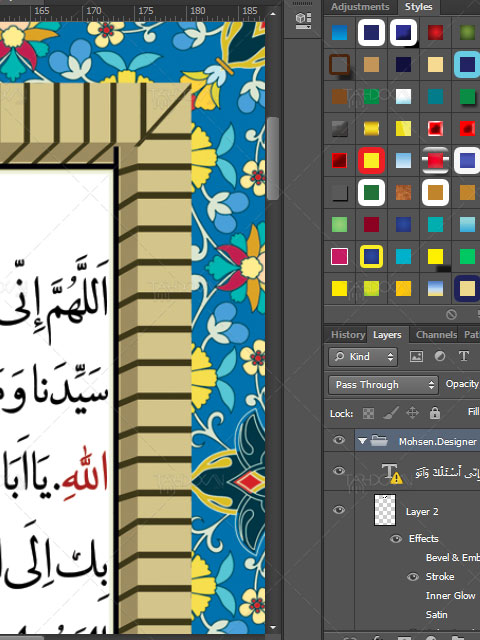Lock transparent pixels icon
The height and width of the screenshot is (640, 480).
[368, 413]
